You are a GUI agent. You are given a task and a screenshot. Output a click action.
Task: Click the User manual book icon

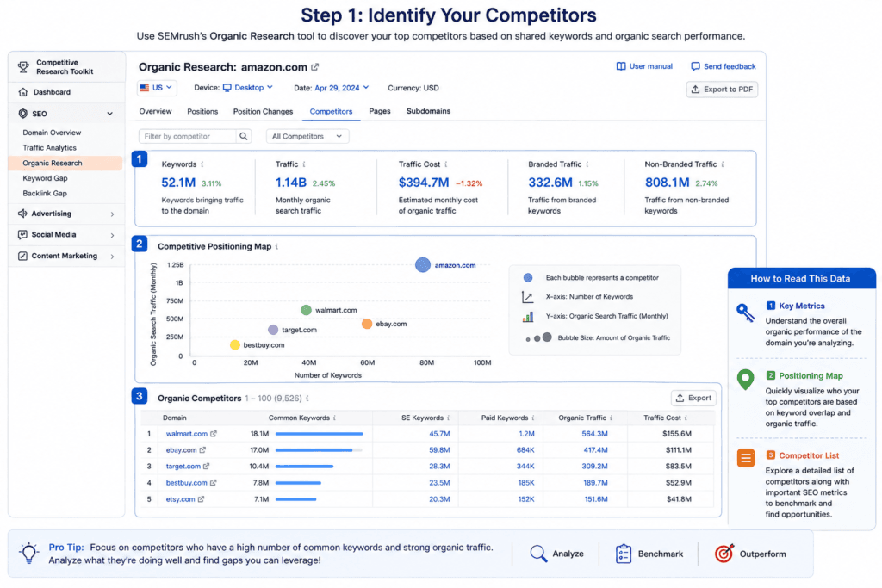click(x=621, y=66)
